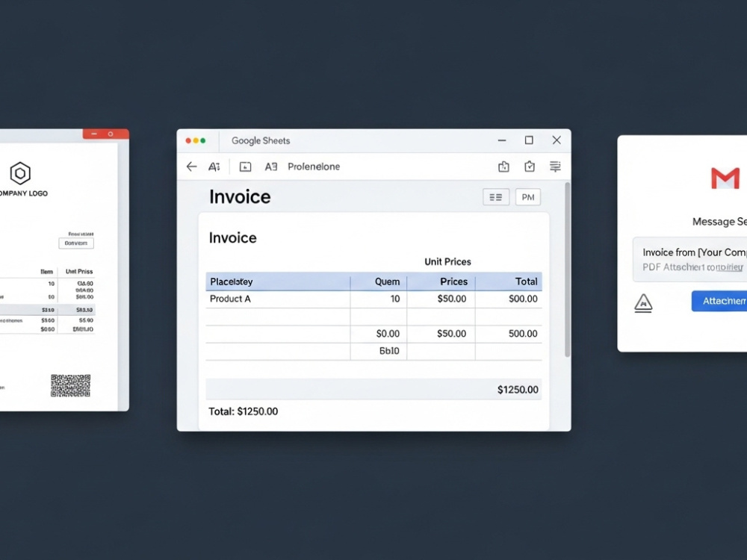Click the image insert icon in Sheets toolbar
Screen dimensions: 747x560
[245, 167]
